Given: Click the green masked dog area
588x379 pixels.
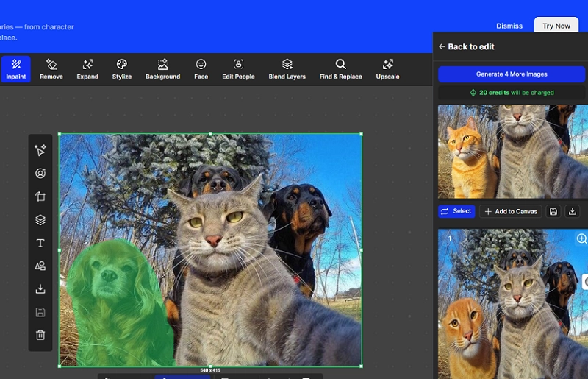Looking at the screenshot, I should 118,304.
